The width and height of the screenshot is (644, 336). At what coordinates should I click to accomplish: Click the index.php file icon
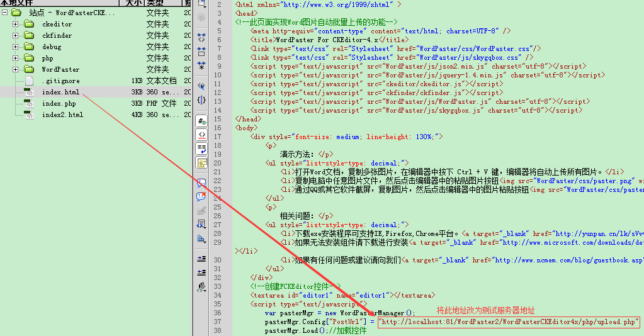point(29,104)
